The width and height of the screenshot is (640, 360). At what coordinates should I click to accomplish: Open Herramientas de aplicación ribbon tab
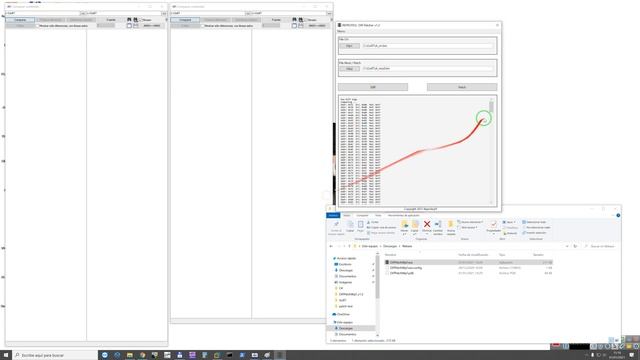pos(403,216)
